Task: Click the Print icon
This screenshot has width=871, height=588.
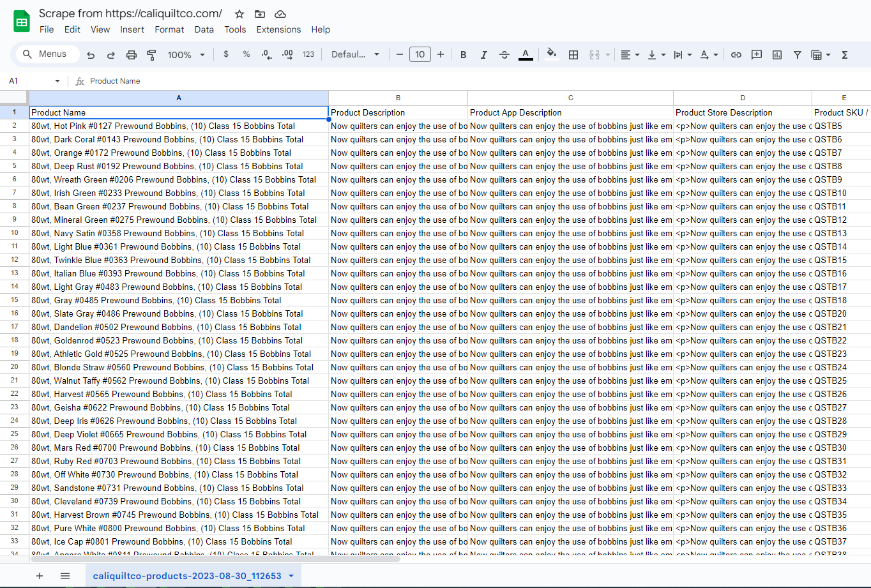Action: (x=132, y=55)
